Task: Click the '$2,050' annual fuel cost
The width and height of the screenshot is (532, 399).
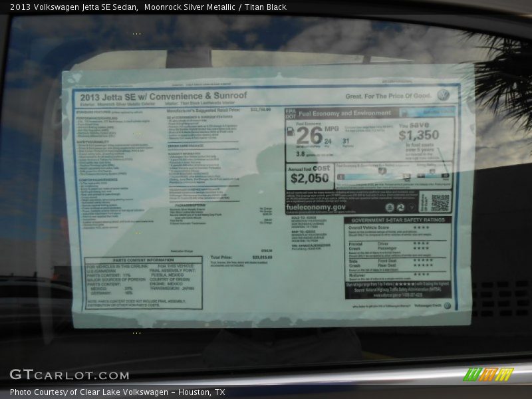Action: (309, 178)
